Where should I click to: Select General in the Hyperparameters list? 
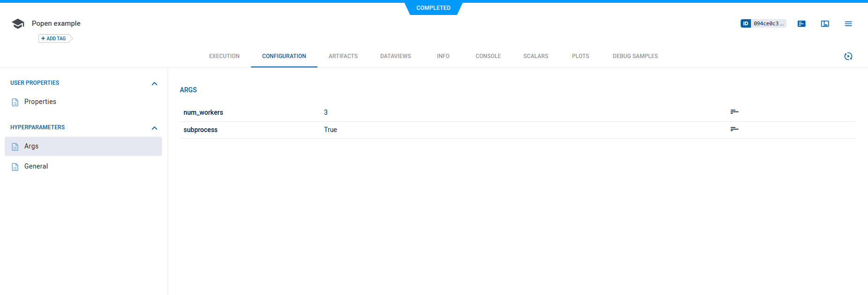(36, 166)
